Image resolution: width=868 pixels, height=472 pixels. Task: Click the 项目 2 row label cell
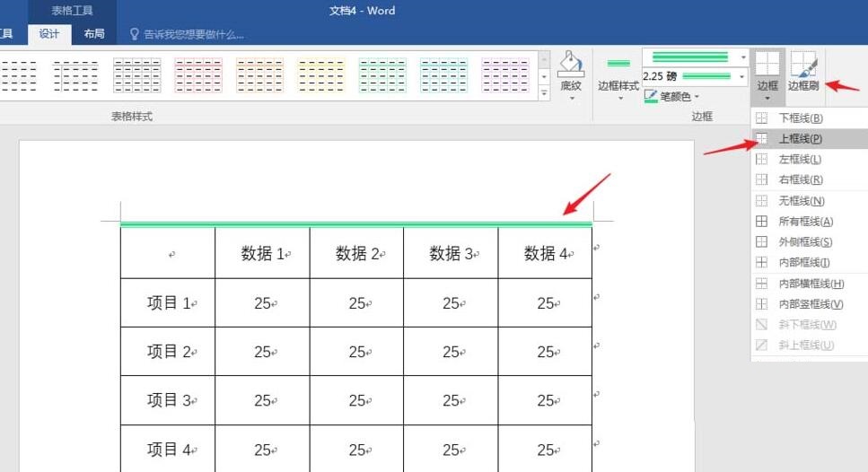point(168,352)
